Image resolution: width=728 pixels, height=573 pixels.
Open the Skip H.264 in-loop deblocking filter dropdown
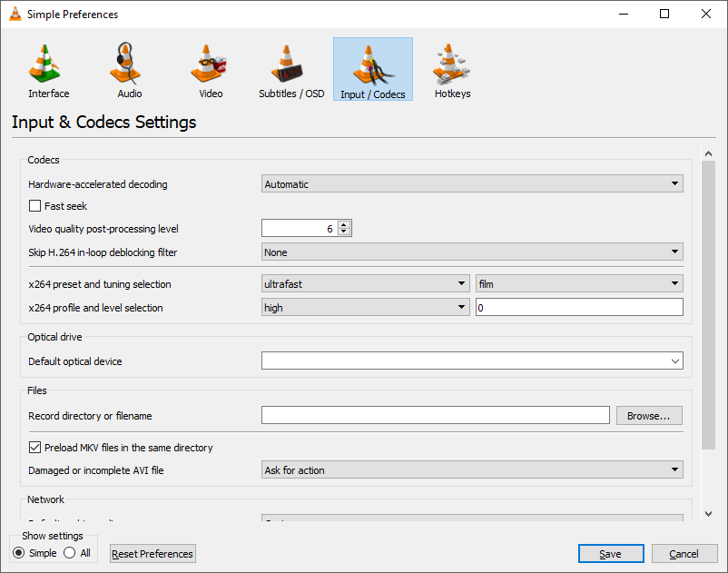472,252
